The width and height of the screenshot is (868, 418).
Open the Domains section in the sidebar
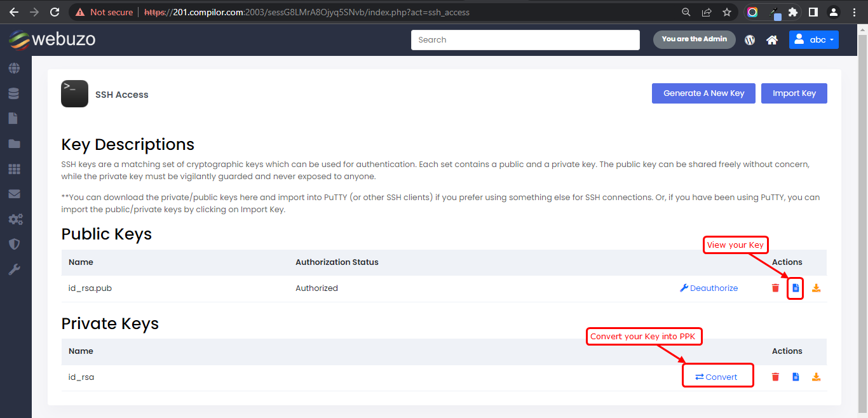click(x=14, y=68)
